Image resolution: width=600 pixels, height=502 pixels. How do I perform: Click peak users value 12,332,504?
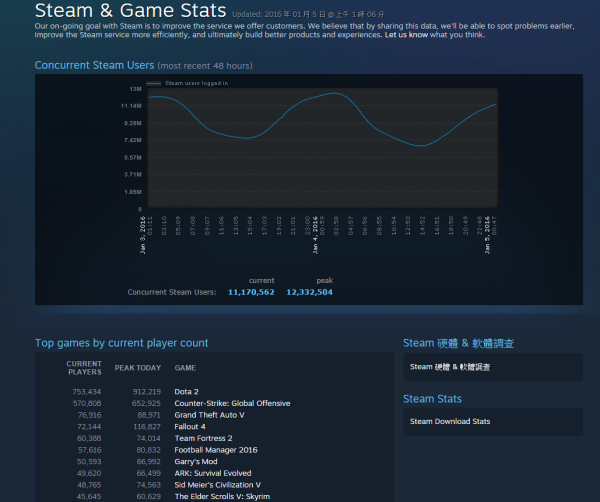(310, 292)
